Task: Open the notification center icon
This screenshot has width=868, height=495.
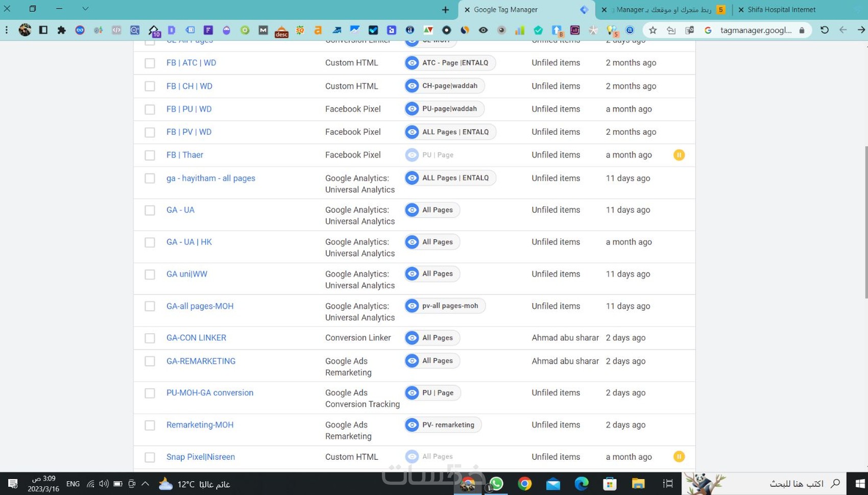Action: pyautogui.click(x=13, y=483)
